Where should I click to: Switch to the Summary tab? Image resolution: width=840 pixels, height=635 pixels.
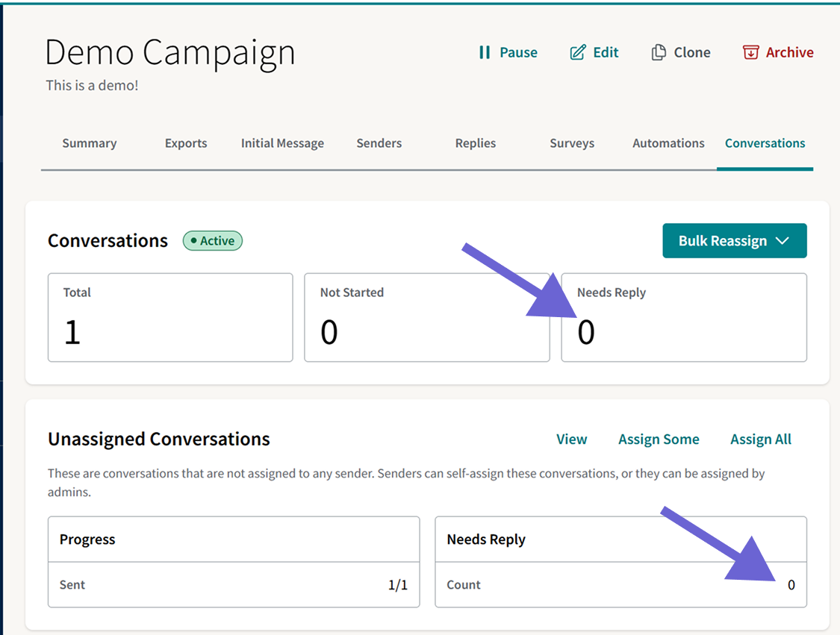pyautogui.click(x=90, y=143)
